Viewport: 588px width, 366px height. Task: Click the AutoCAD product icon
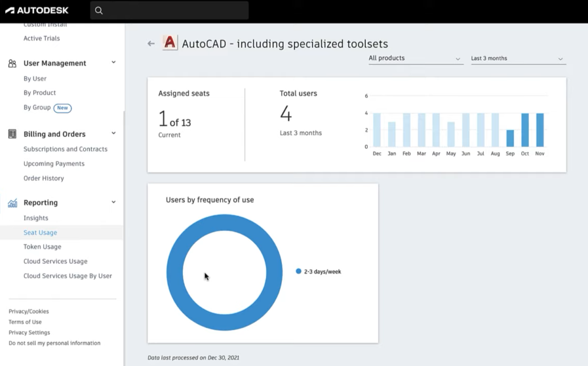coord(170,43)
